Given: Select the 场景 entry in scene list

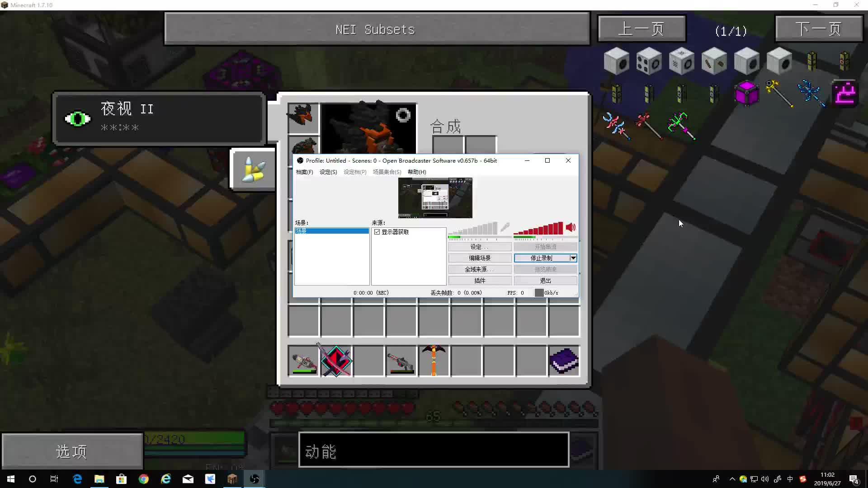Looking at the screenshot, I should point(332,231).
